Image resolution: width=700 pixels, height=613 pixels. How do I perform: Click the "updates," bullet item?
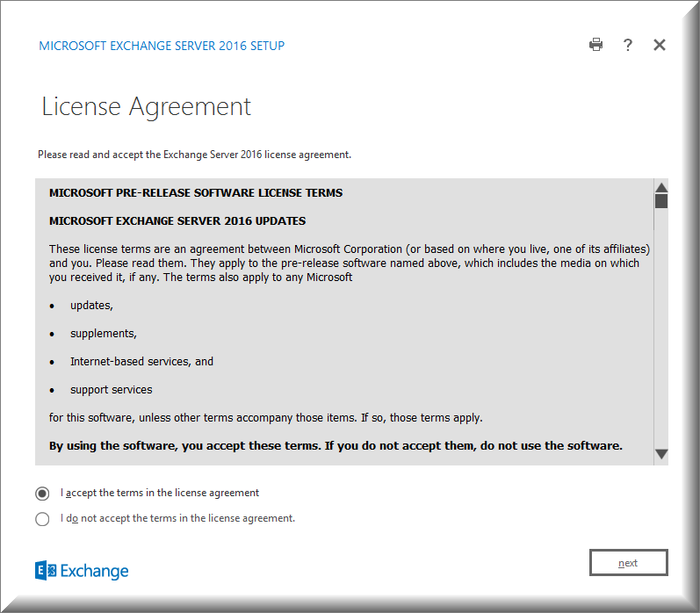(x=91, y=306)
